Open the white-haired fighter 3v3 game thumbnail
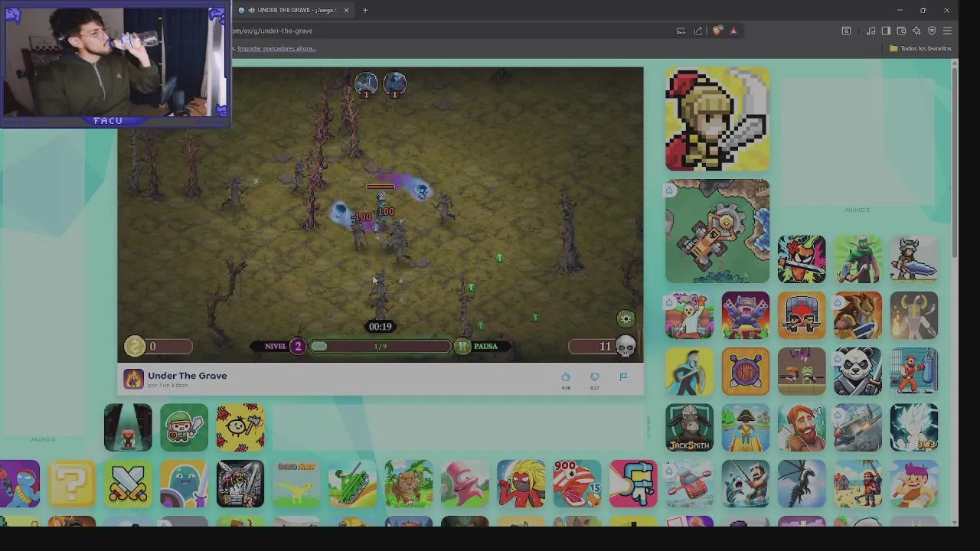 pyautogui.click(x=914, y=427)
